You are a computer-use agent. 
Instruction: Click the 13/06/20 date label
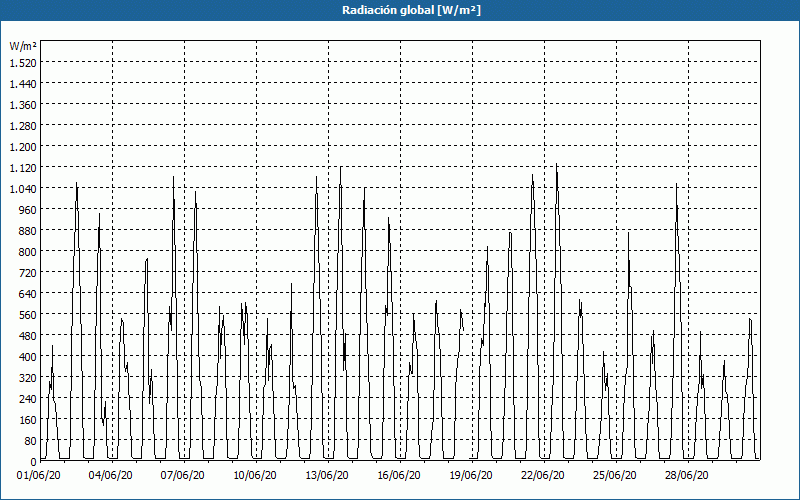point(327,475)
